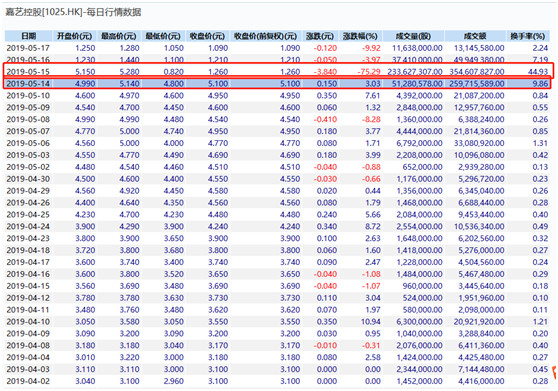This screenshot has height=391, width=558.
Task: Click the 0.820 lowest price cell
Action: (174, 72)
